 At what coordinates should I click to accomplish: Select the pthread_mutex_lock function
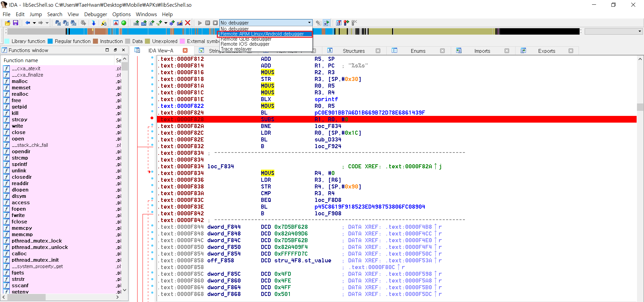62,241
